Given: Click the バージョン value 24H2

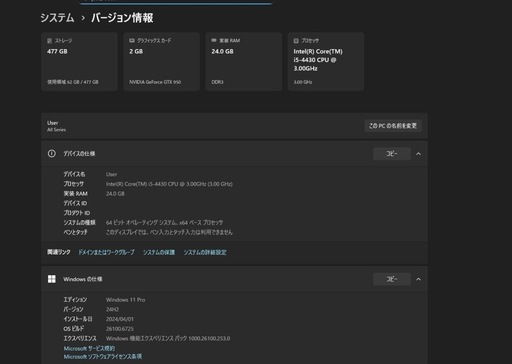Looking at the screenshot, I should (112, 309).
